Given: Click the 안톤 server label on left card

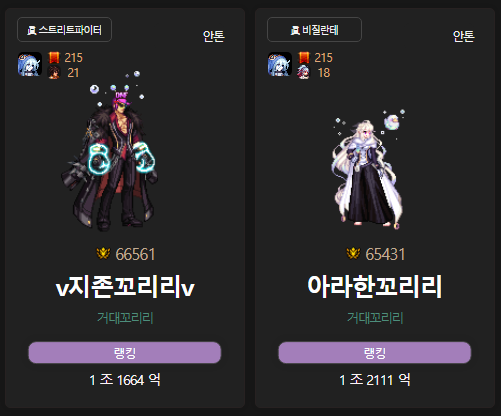Looking at the screenshot, I should point(214,36).
